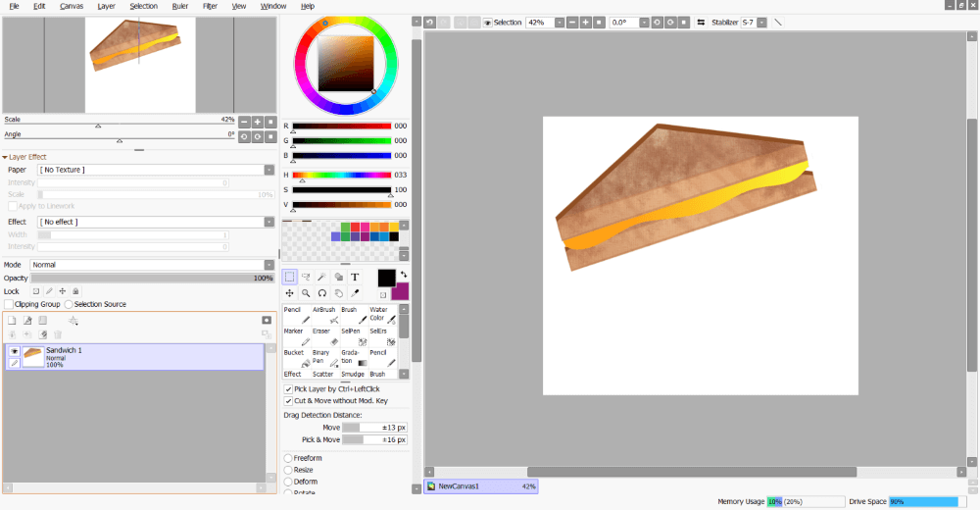Screen dimensions: 980x510
Task: Choose the Gradation tool
Action: tap(354, 358)
